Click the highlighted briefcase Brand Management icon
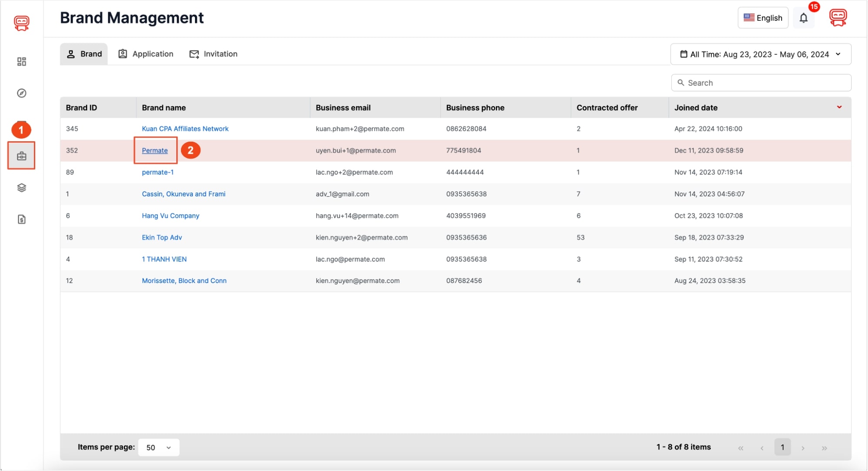868x471 pixels. point(22,156)
